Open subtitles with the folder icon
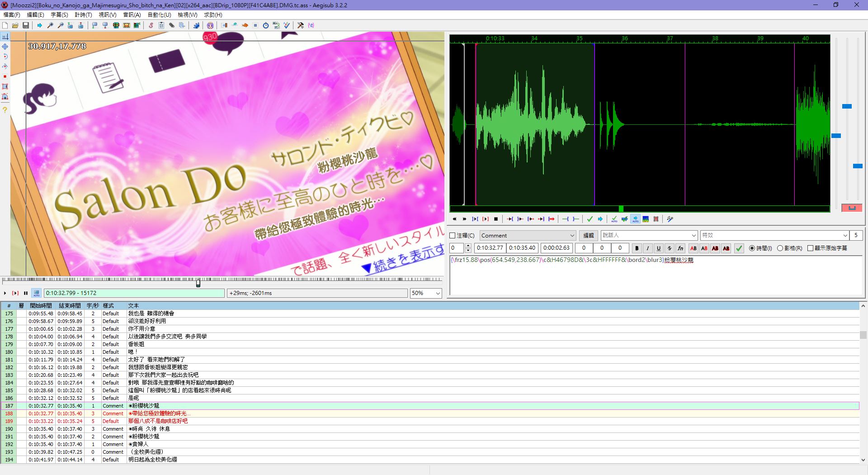This screenshot has height=475, width=868. click(15, 25)
